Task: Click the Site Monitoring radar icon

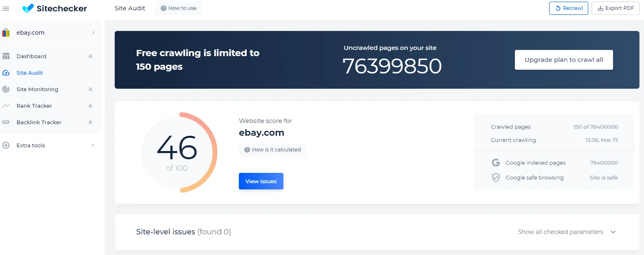Action: tap(6, 89)
